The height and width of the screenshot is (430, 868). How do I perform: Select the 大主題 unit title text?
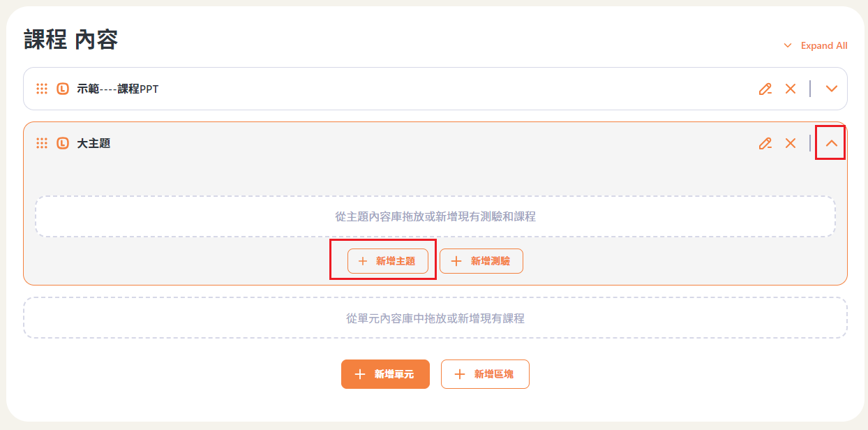tap(93, 143)
